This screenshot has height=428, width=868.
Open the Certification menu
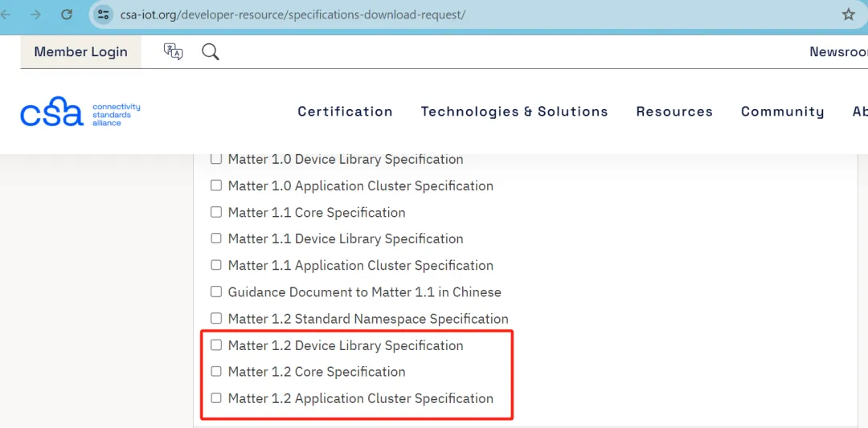point(345,112)
